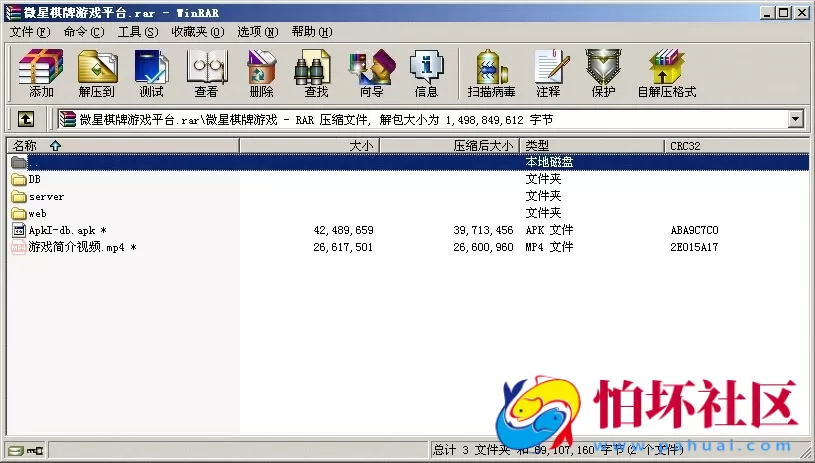This screenshot has height=463, width=815.
Task: Select the ApkI-db.apk file
Action: pos(61,230)
